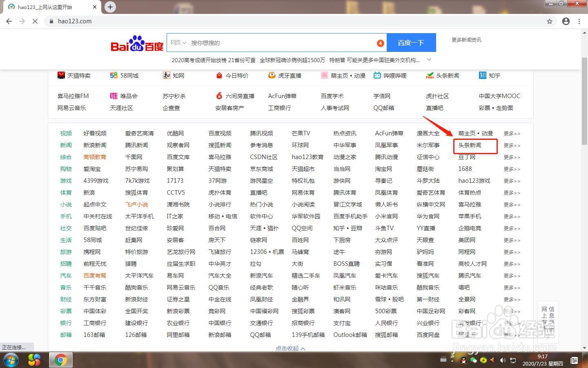Open 头条新闻 icon in top row
This screenshot has width=588, height=368.
pyautogui.click(x=430, y=75)
